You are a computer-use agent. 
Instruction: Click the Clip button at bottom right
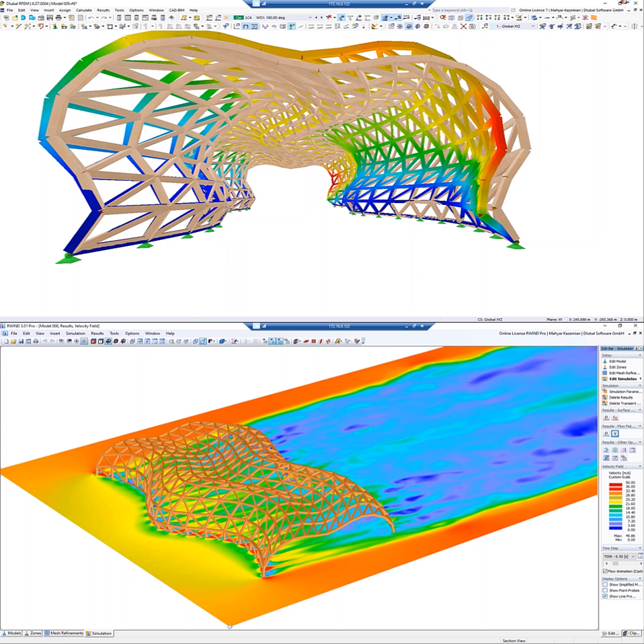click(633, 633)
